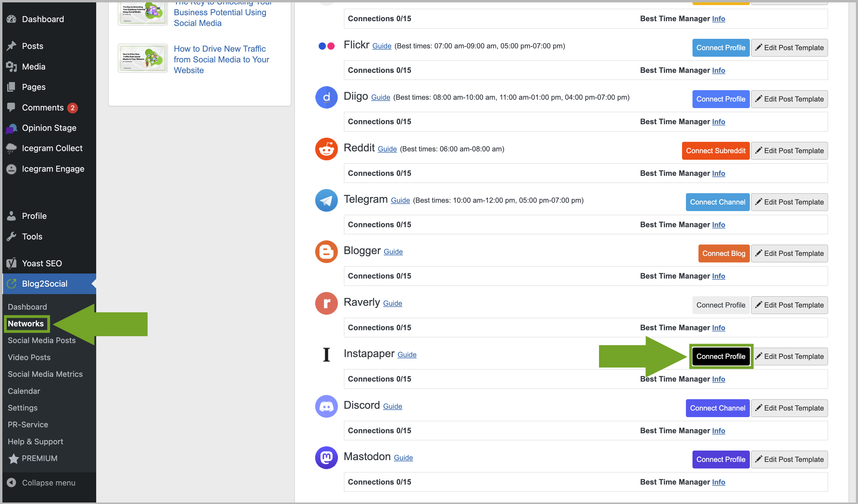Click the Mastodon network logo
This screenshot has height=504, width=858.
[327, 458]
